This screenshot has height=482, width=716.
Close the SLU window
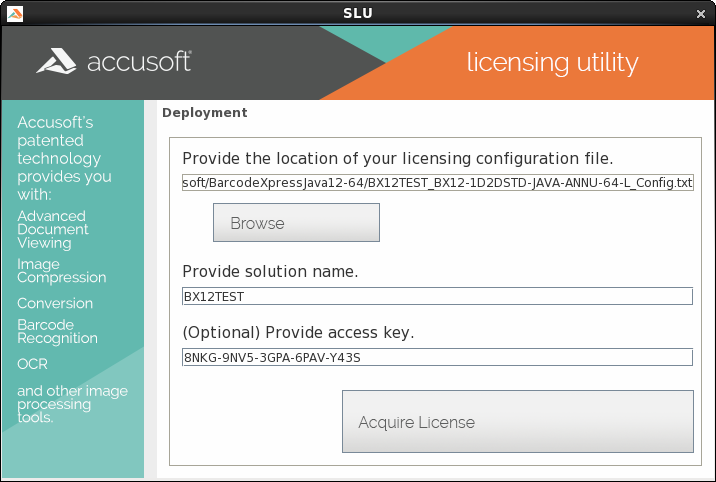(701, 13)
